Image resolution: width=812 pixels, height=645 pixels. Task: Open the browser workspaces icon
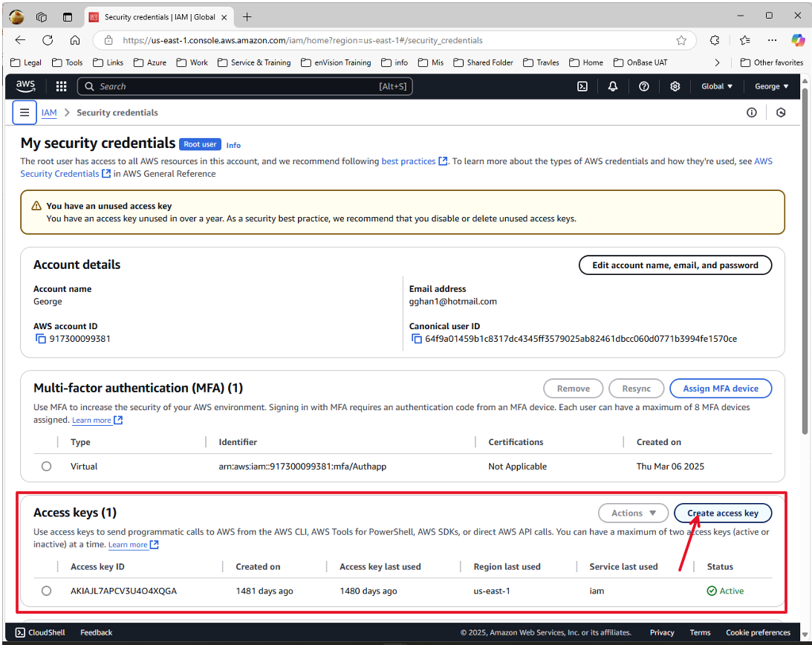pyautogui.click(x=42, y=17)
